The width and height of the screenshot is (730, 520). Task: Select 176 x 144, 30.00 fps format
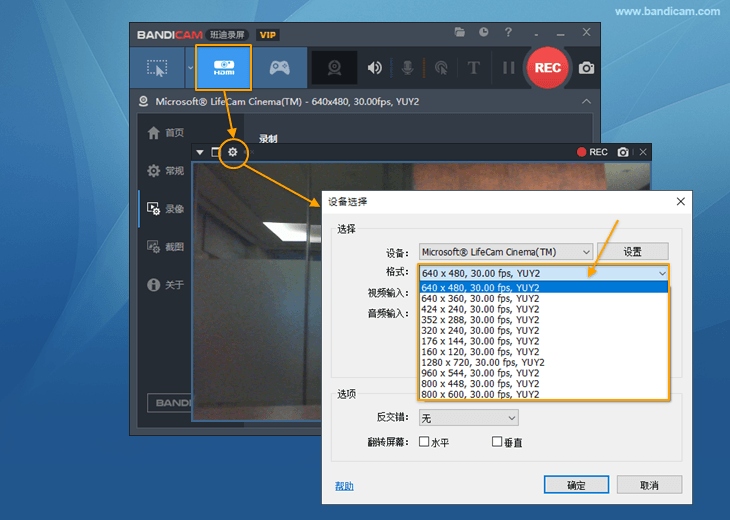[x=544, y=341]
